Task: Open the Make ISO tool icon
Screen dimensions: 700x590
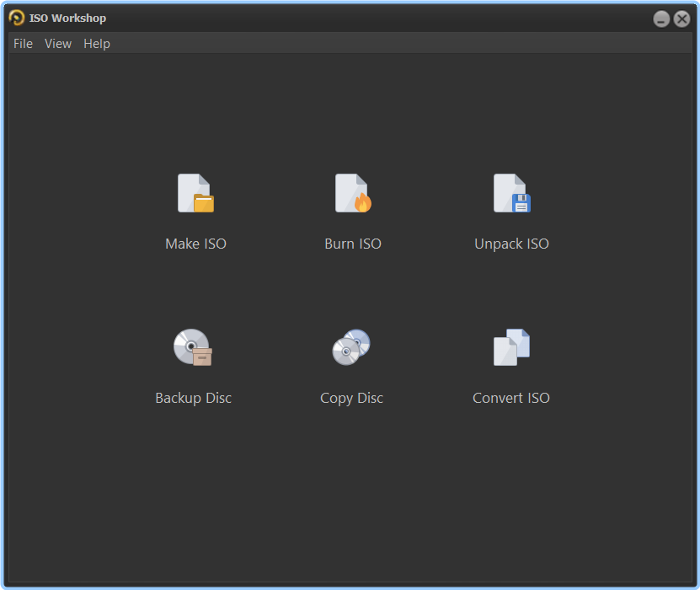Action: [x=196, y=193]
